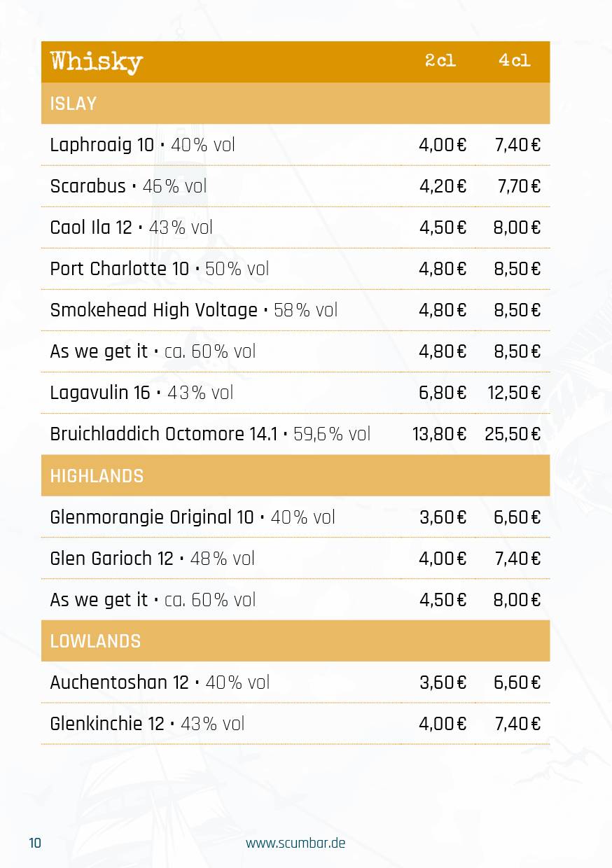Click the www.scumbar.de website link
Screen dimensions: 612x868
[x=295, y=843]
